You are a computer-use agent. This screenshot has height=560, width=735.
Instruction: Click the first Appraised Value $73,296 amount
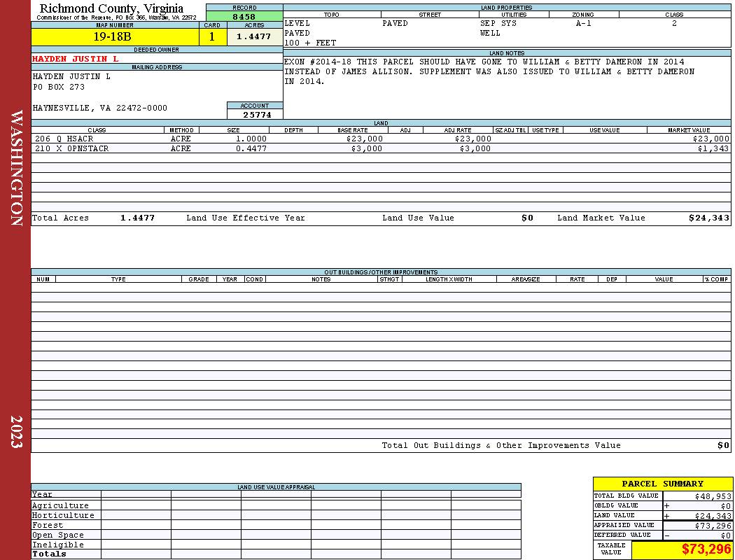point(713,526)
